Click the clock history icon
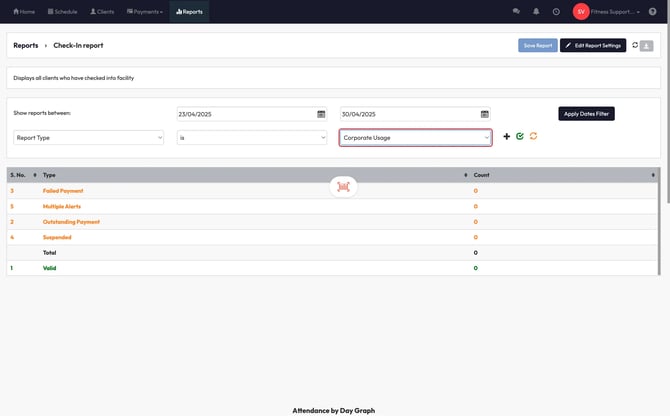Screen dimensions: 670x416 tap(556, 11)
